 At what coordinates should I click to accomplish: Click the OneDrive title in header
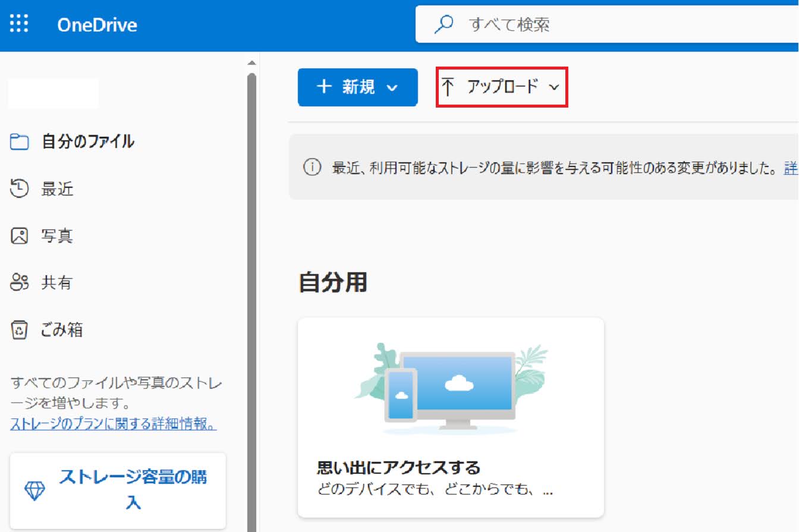(97, 25)
